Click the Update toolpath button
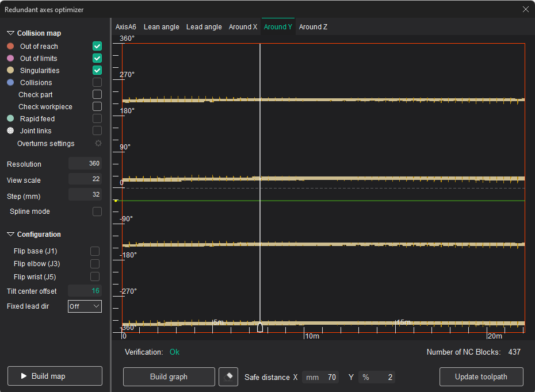The height and width of the screenshot is (392, 535). (481, 377)
